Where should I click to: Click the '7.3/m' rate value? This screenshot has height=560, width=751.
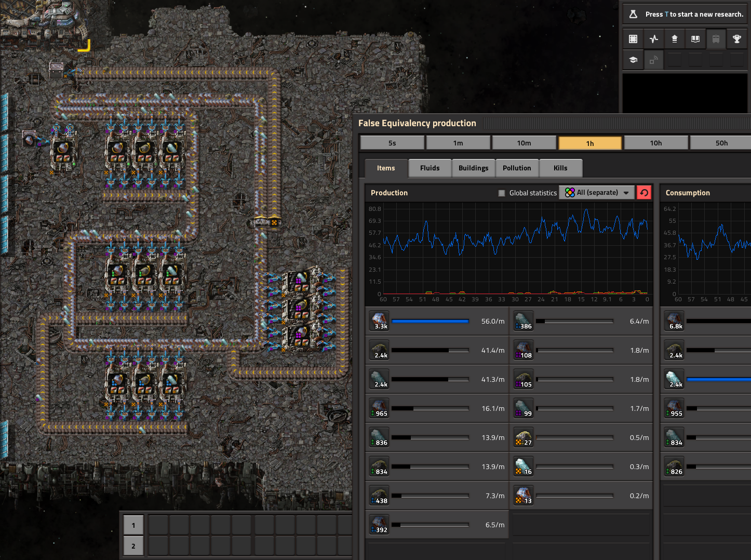[495, 496]
